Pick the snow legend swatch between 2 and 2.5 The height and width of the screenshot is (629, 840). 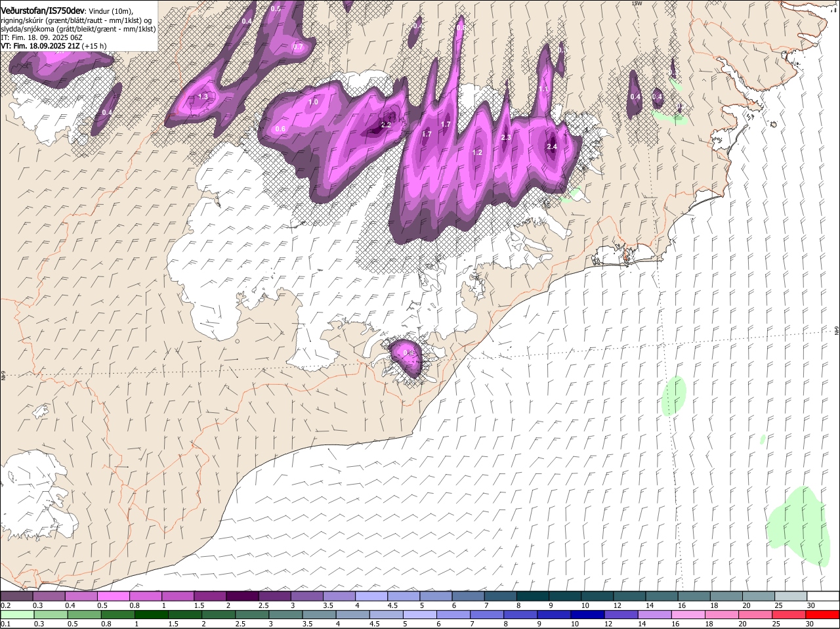click(x=242, y=596)
